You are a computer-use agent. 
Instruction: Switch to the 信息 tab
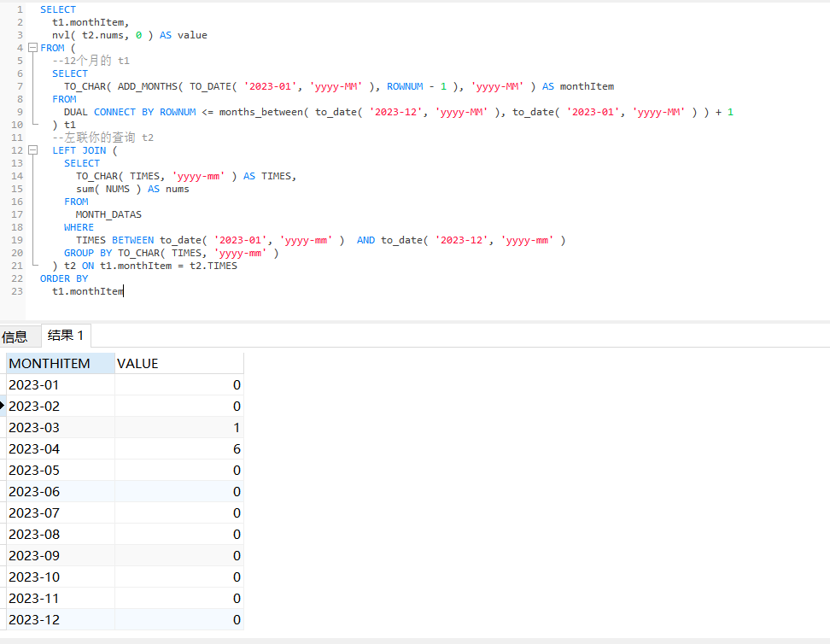tap(15, 337)
